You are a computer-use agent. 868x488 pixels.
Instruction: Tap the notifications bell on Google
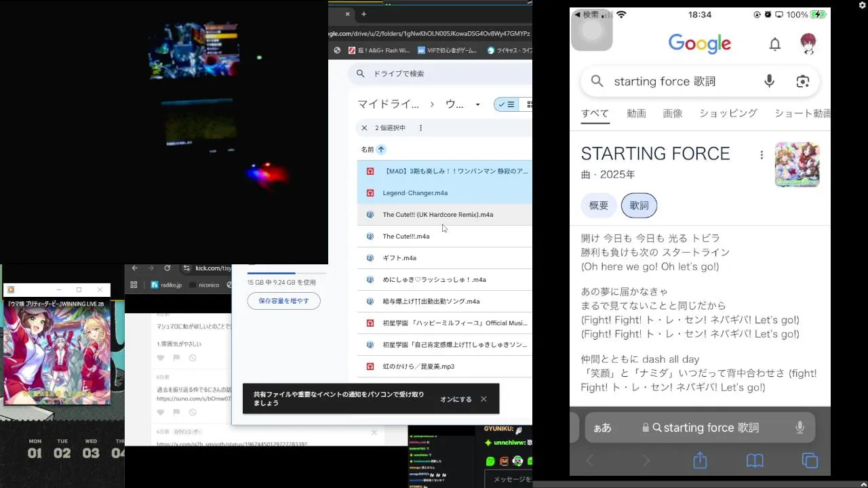[774, 45]
